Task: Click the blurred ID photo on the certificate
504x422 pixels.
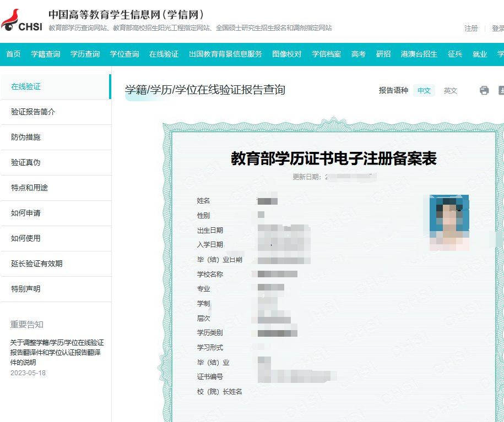Action: click(449, 223)
